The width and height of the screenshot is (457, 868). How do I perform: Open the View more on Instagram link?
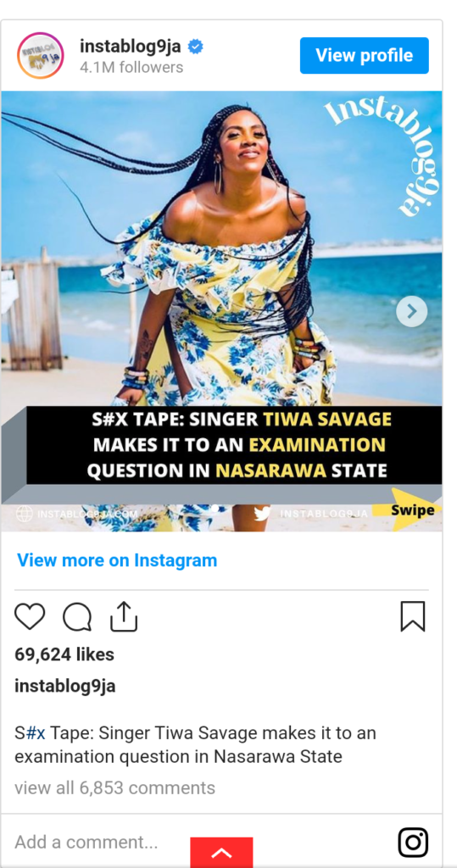[117, 560]
